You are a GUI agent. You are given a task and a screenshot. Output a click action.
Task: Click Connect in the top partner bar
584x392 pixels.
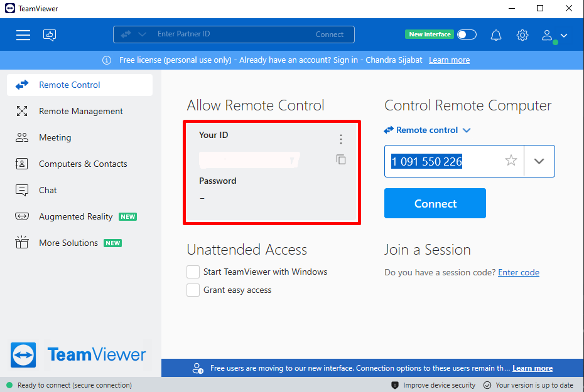329,34
